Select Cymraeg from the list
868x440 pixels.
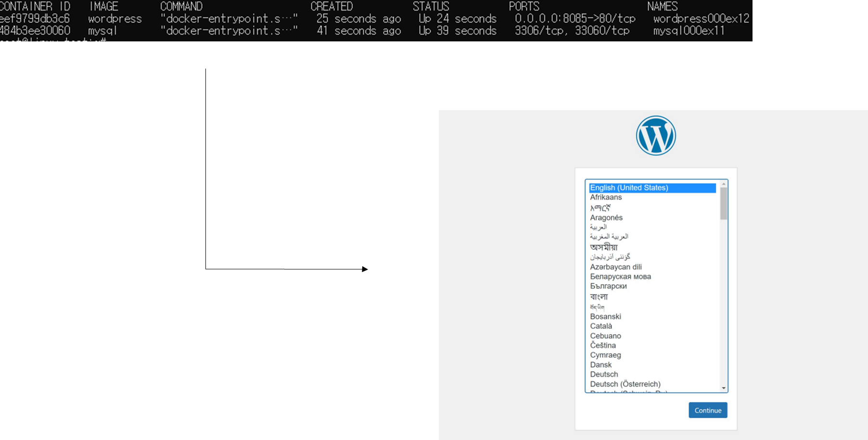605,355
